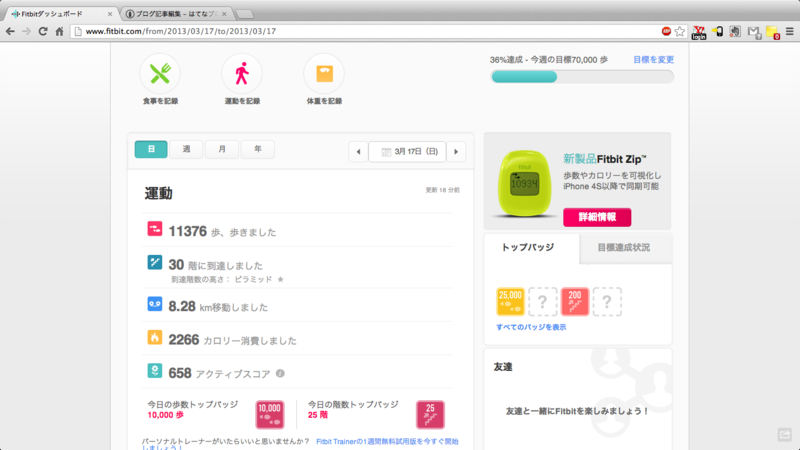Click the share icon at bottom right
Viewport: 800px width, 450px height.
[784, 434]
